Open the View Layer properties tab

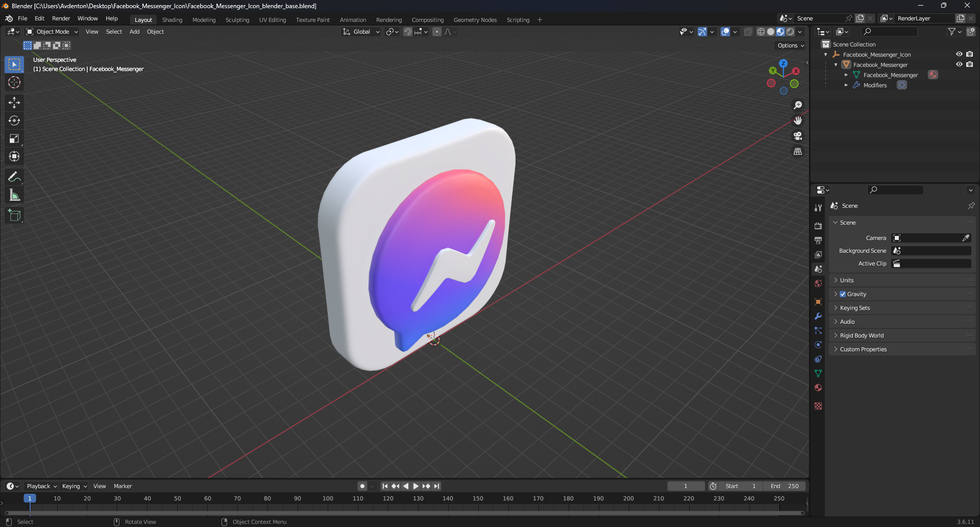pyautogui.click(x=818, y=254)
